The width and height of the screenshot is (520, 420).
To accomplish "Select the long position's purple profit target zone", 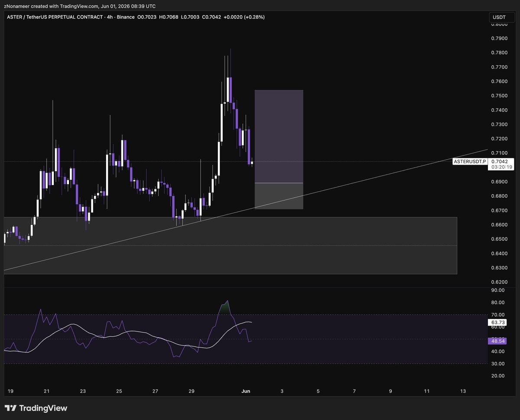I will [279, 137].
